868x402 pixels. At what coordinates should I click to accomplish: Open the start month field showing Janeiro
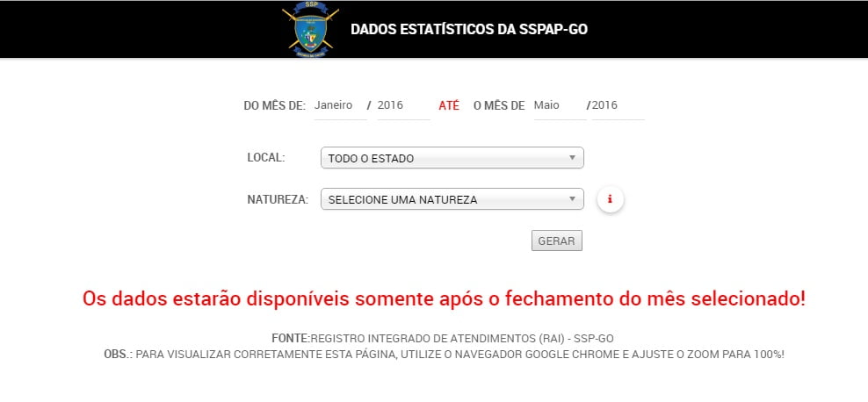pos(340,105)
